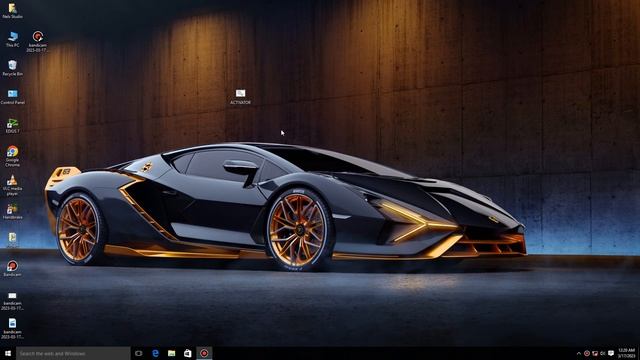Open File Explorer from the taskbar
640x360 pixels.
171,353
